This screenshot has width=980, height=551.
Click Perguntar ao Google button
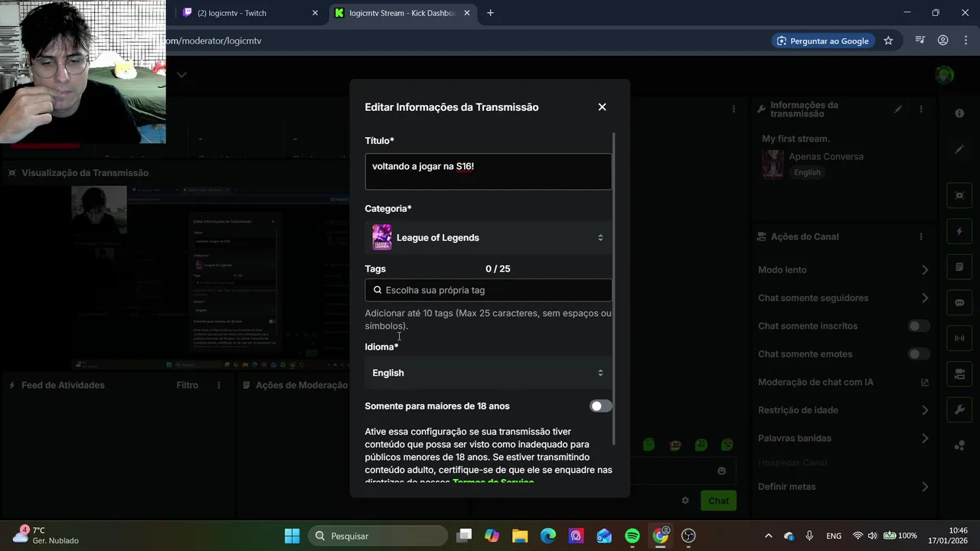click(x=822, y=41)
